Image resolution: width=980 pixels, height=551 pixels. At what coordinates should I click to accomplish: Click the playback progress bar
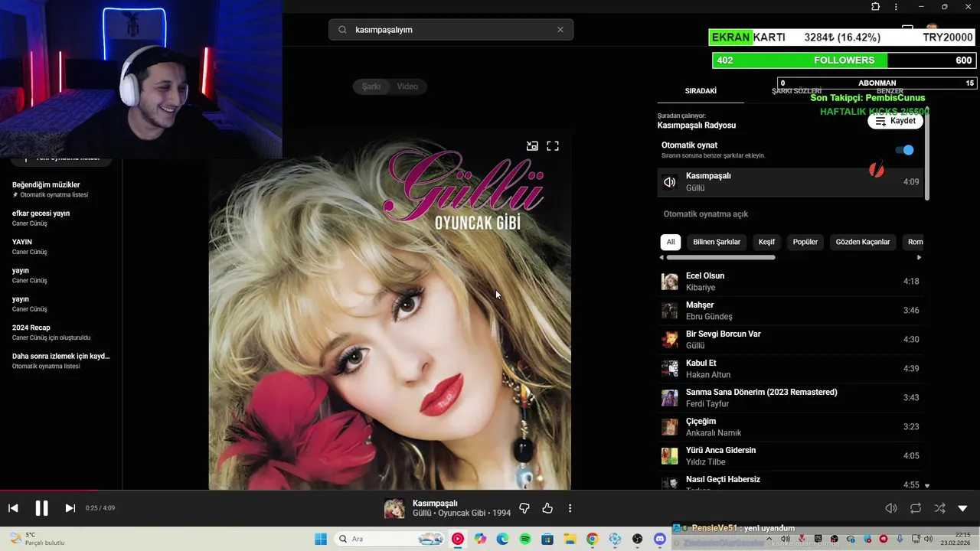490,491
